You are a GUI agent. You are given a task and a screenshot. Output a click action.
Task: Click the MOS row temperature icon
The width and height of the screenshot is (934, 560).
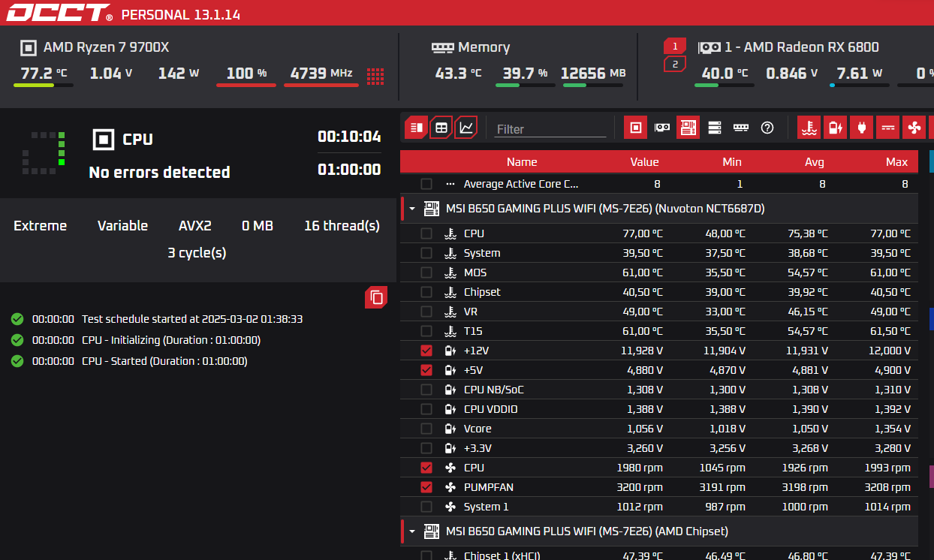450,272
